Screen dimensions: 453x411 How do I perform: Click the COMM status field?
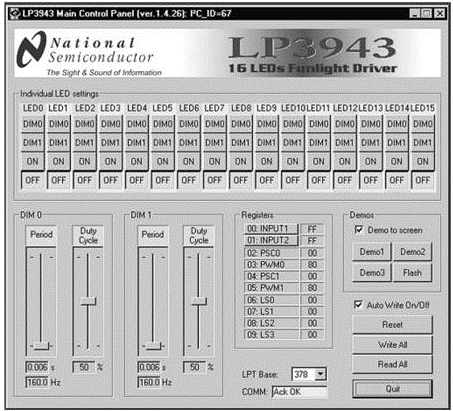[299, 392]
